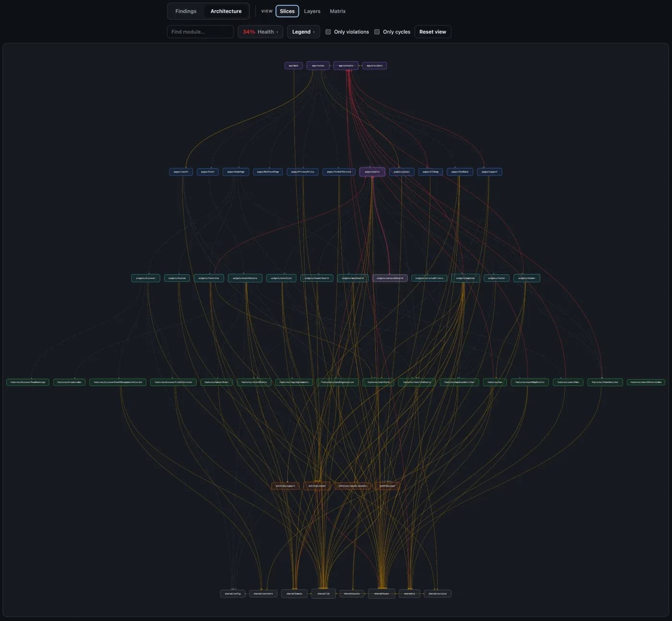672x621 pixels.
Task: Switch to the Layers view
Action: pos(312,11)
